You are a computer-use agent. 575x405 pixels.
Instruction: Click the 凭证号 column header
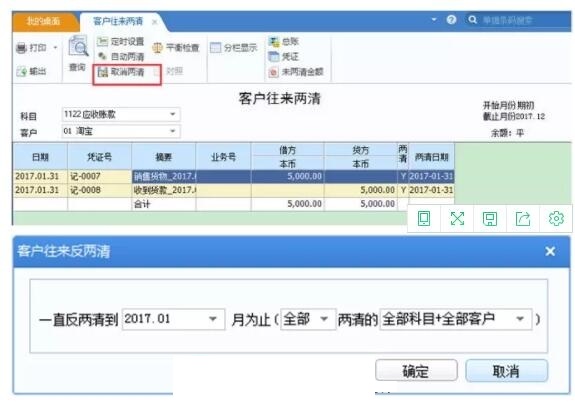pos(99,157)
